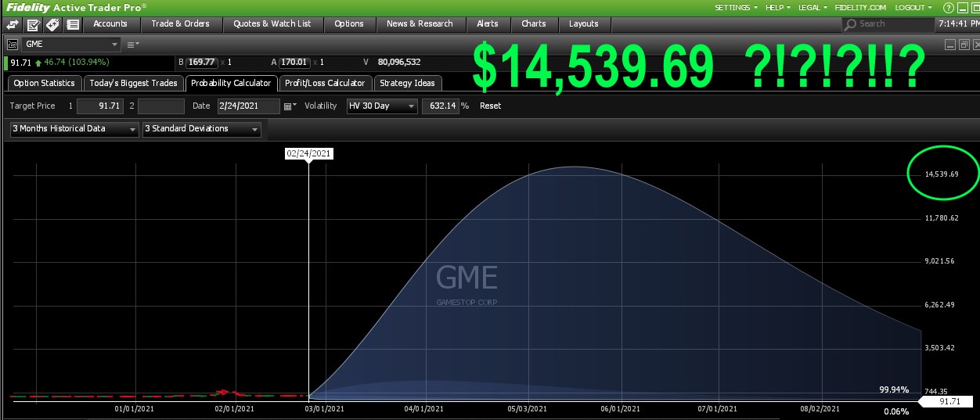Open the Strategy Ideas tab
This screenshot has height=420, width=980.
(407, 83)
